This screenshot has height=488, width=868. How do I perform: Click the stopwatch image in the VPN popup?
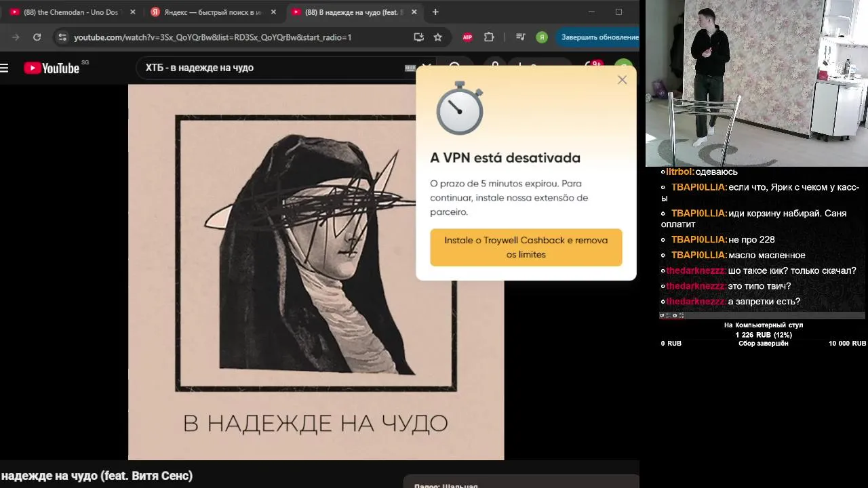460,108
